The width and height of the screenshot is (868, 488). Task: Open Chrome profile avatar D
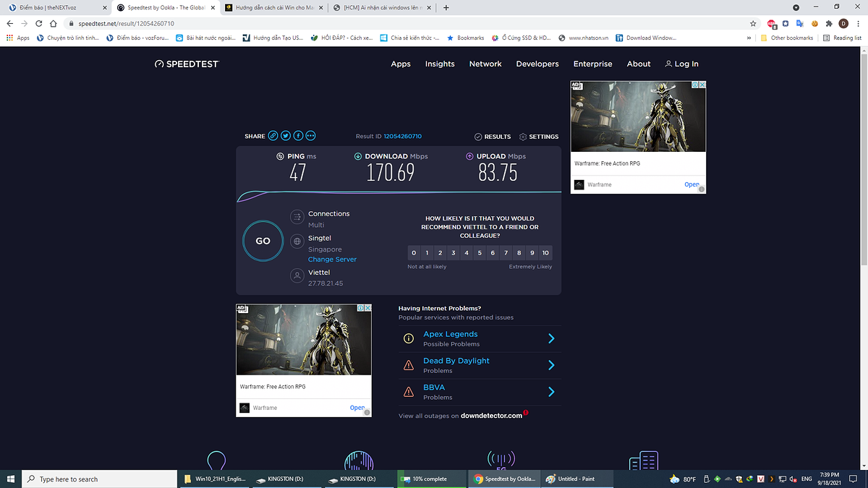coord(843,23)
